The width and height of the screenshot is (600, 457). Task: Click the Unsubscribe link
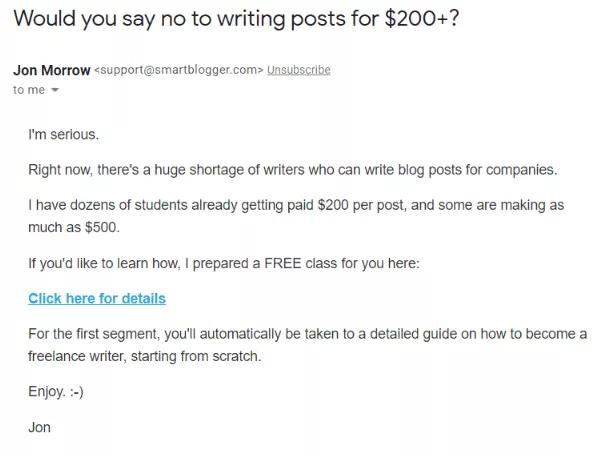(x=298, y=70)
